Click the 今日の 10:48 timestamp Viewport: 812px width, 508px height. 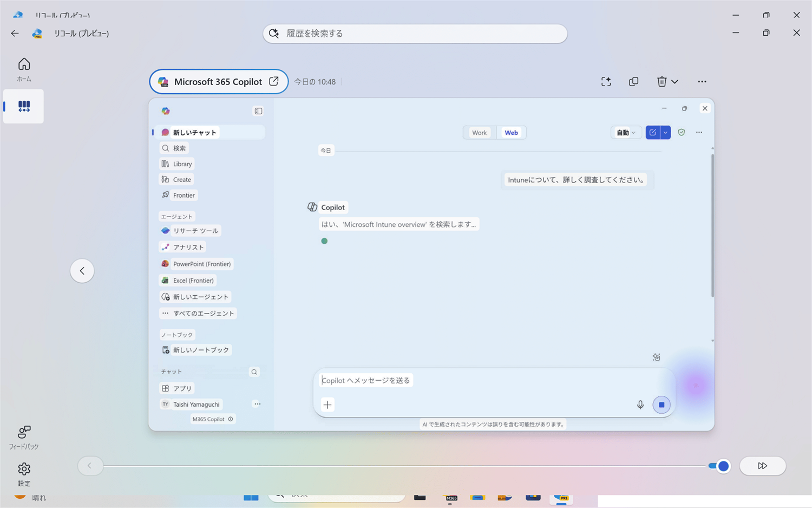[x=315, y=82]
